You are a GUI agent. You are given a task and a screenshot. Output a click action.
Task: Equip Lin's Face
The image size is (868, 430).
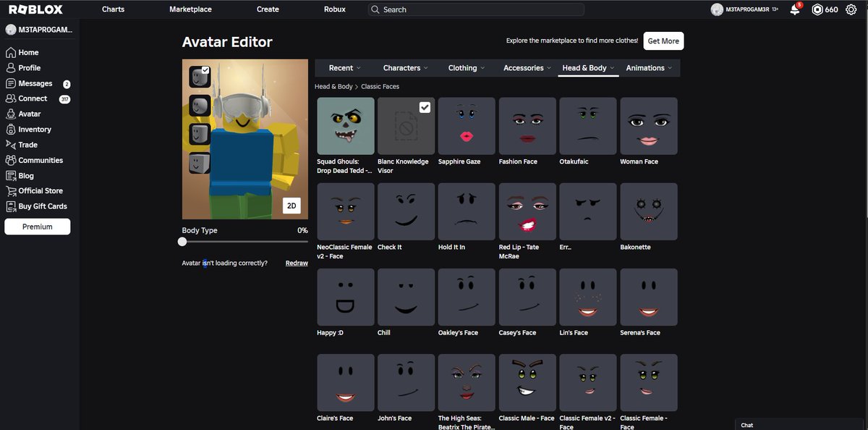point(588,298)
